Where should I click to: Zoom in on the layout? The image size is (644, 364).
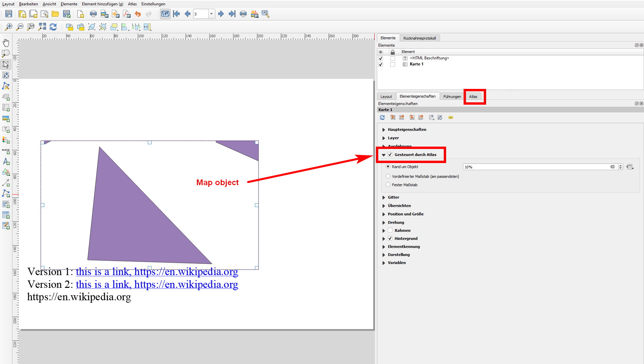(x=9, y=27)
